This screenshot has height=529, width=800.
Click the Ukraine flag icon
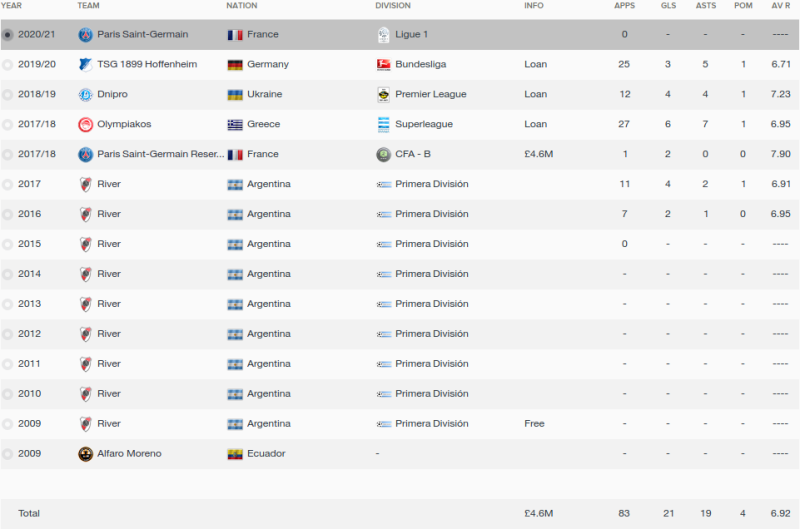235,95
